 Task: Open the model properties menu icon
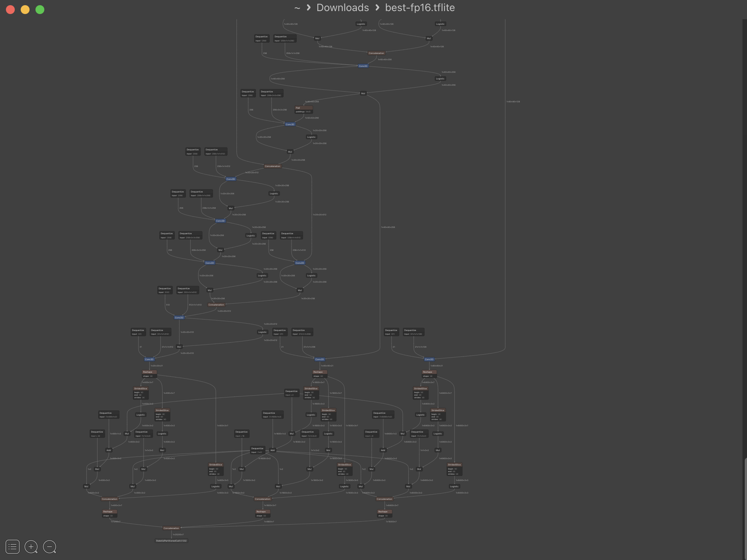pos(12,546)
